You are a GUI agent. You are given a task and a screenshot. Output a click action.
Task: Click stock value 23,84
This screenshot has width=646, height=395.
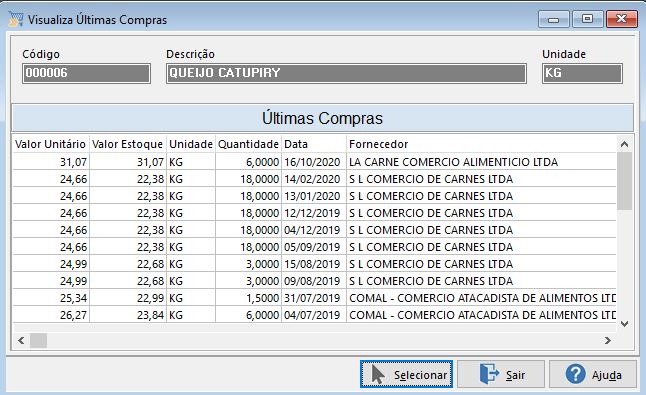tap(150, 315)
